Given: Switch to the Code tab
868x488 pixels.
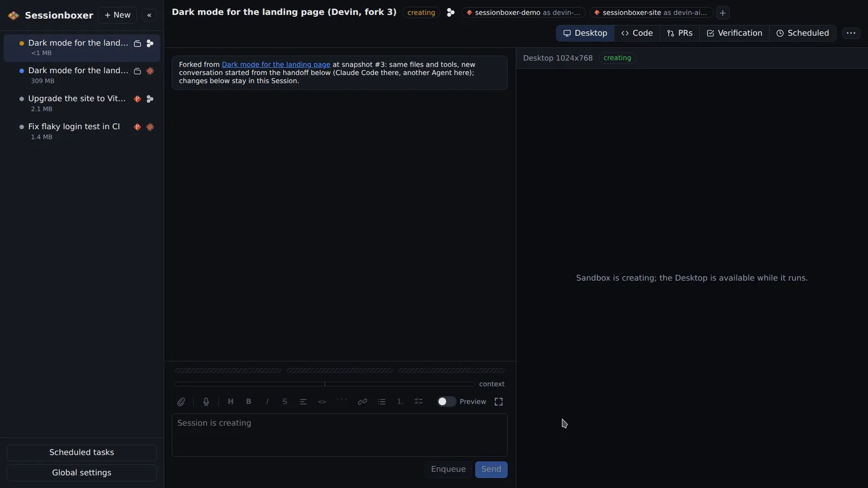Looking at the screenshot, I should [x=637, y=33].
